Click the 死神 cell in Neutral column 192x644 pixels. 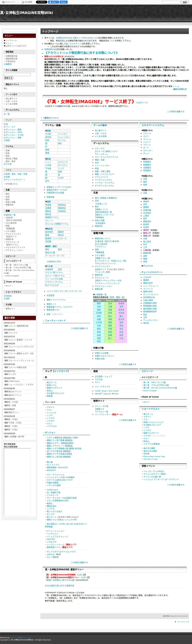(110, 303)
